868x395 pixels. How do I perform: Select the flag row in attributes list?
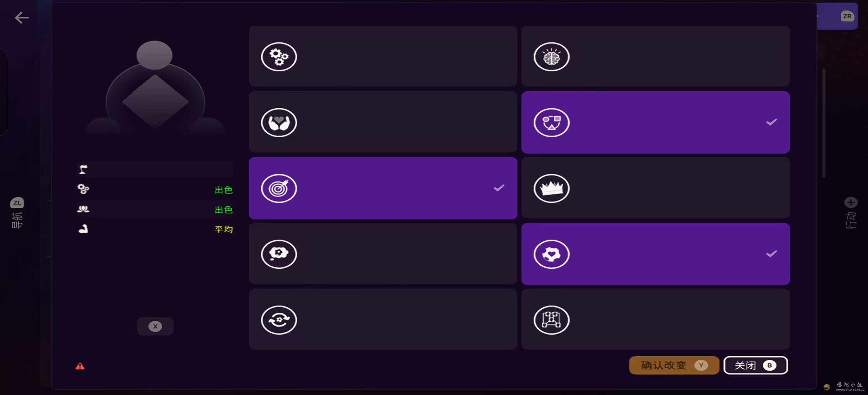155,170
